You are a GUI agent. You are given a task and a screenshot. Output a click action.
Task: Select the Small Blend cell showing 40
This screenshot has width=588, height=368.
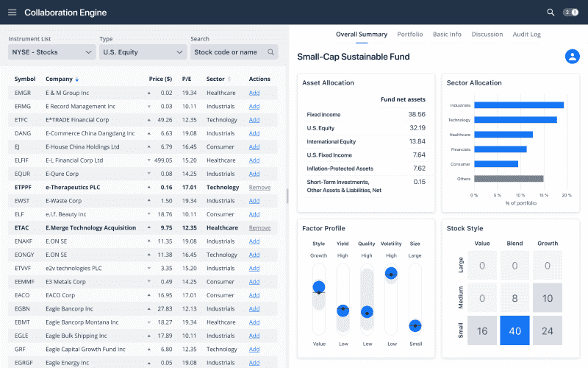[x=514, y=331]
